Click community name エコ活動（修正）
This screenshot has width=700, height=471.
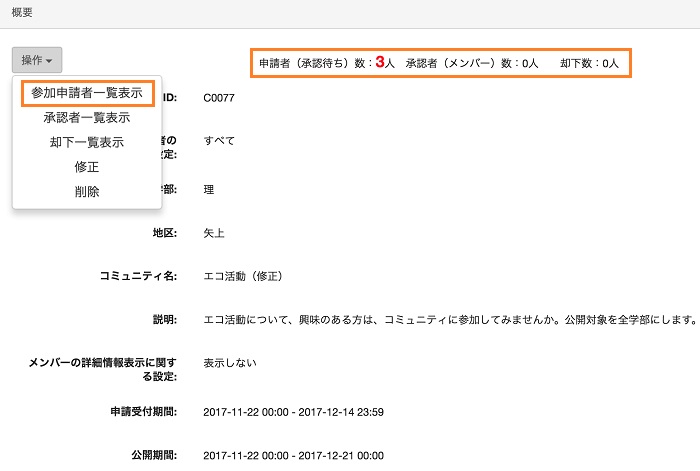tap(245, 275)
